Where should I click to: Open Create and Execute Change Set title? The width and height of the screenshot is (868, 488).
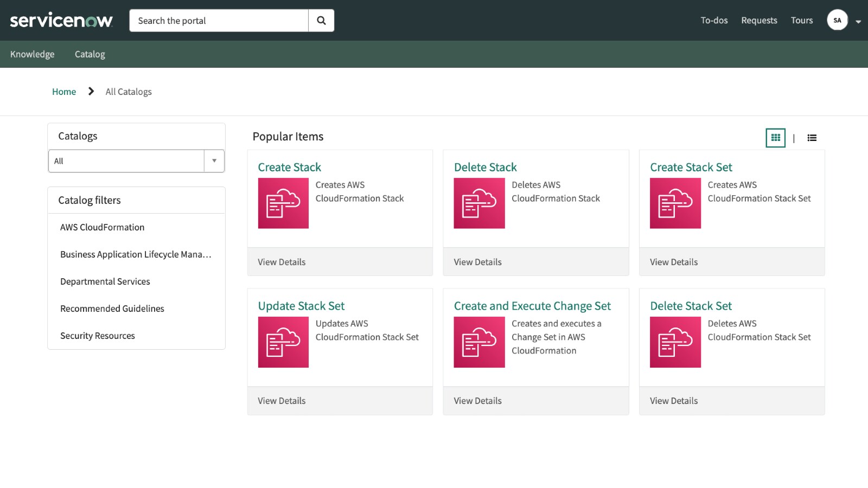[532, 306]
